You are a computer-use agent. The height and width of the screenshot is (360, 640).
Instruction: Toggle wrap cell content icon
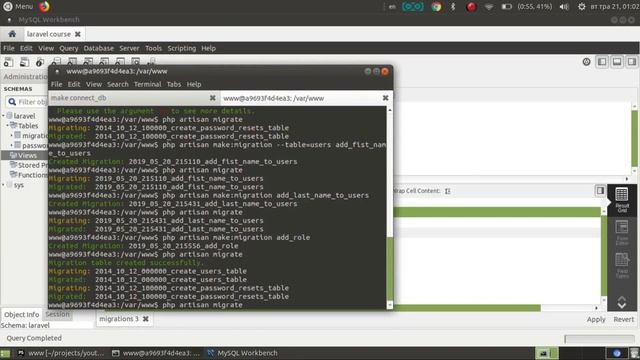tap(448, 191)
